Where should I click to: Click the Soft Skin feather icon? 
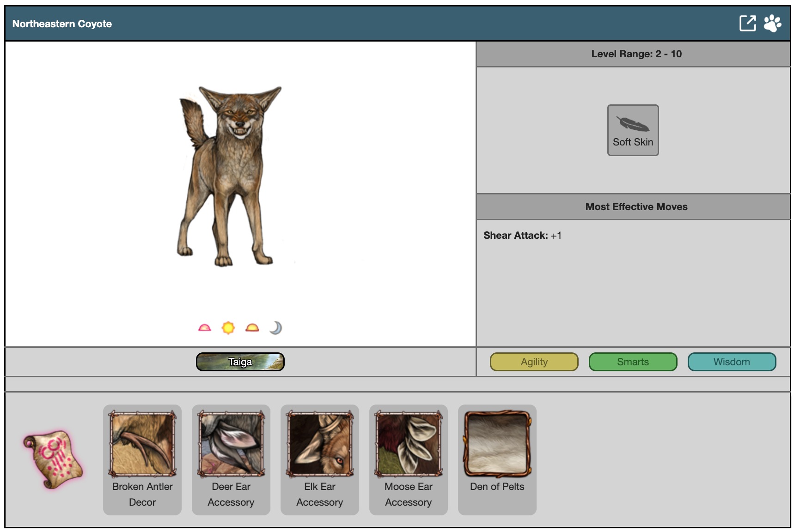[x=633, y=124]
